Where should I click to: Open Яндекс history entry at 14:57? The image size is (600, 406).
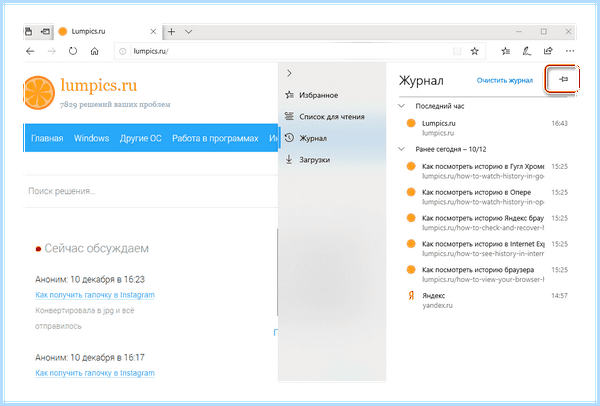(487, 300)
